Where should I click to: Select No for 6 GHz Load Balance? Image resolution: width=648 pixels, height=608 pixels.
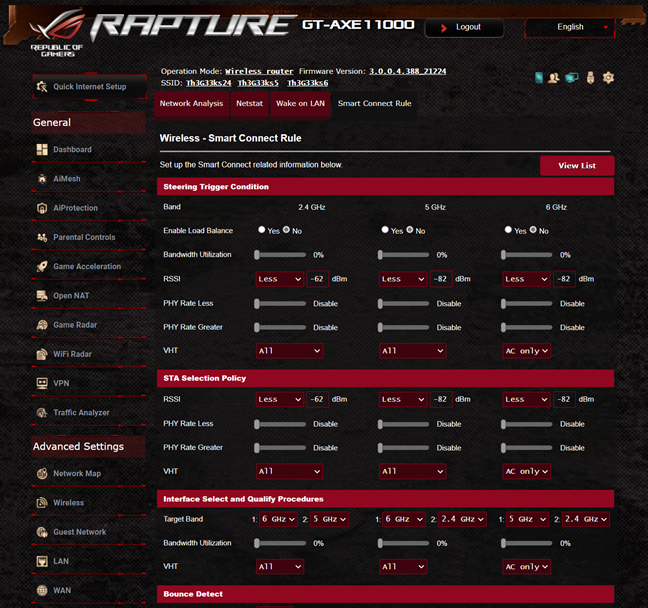pos(533,229)
